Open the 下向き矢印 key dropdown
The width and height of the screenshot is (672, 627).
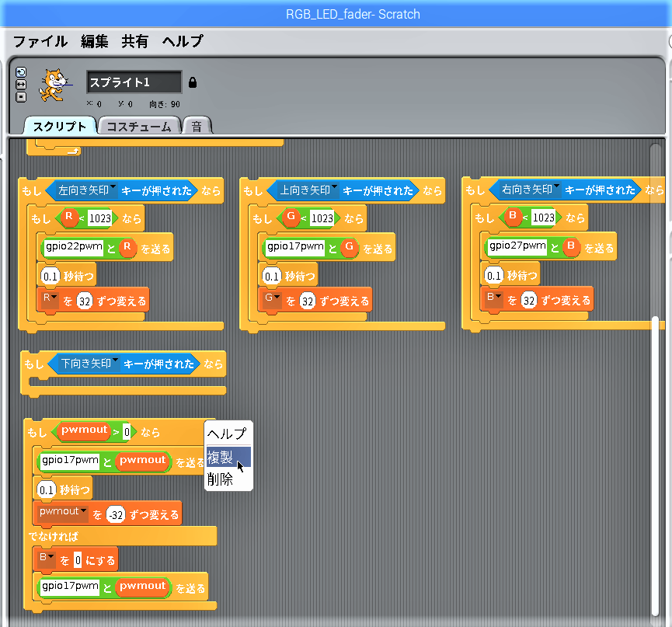115,361
